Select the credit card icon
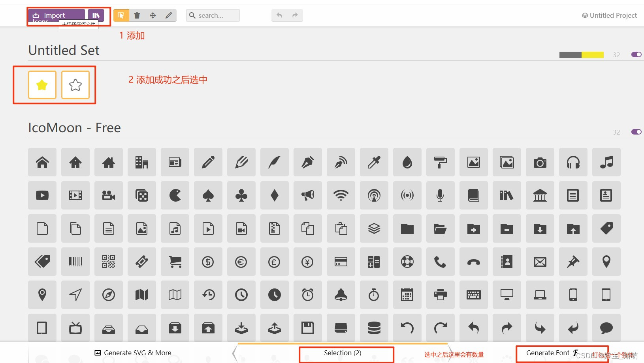Screen dimensions: 644x363 [x=341, y=262]
